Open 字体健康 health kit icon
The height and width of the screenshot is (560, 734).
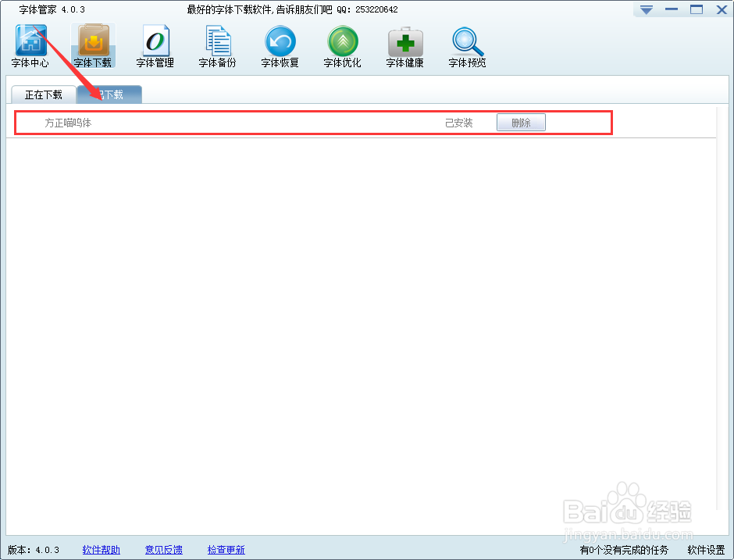click(x=405, y=46)
